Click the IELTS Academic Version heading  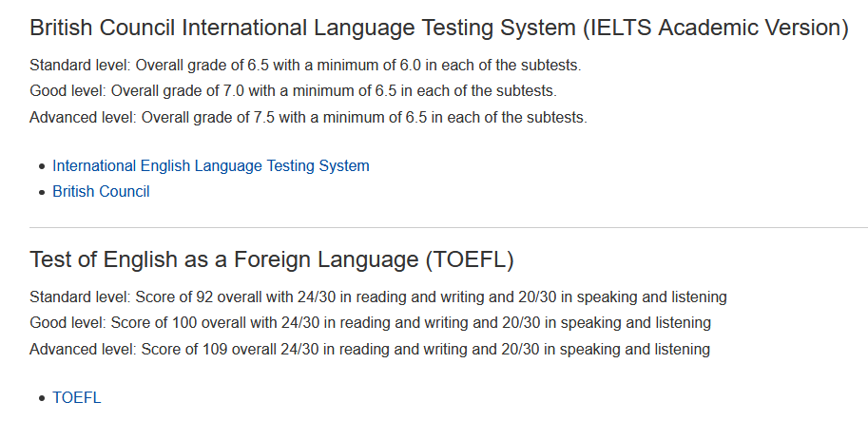point(438,29)
